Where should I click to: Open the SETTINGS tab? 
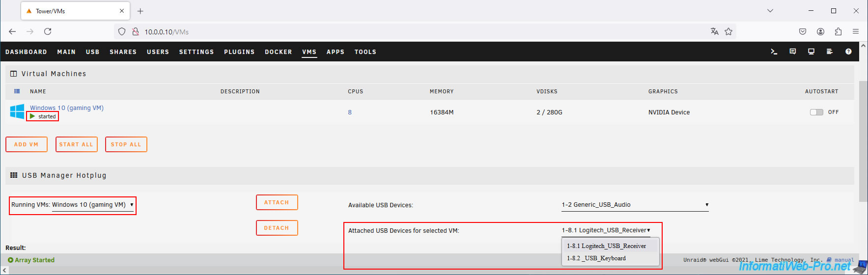pos(196,52)
